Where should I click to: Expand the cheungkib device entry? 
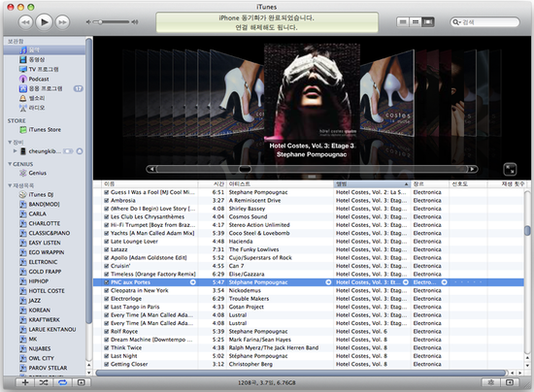point(15,151)
